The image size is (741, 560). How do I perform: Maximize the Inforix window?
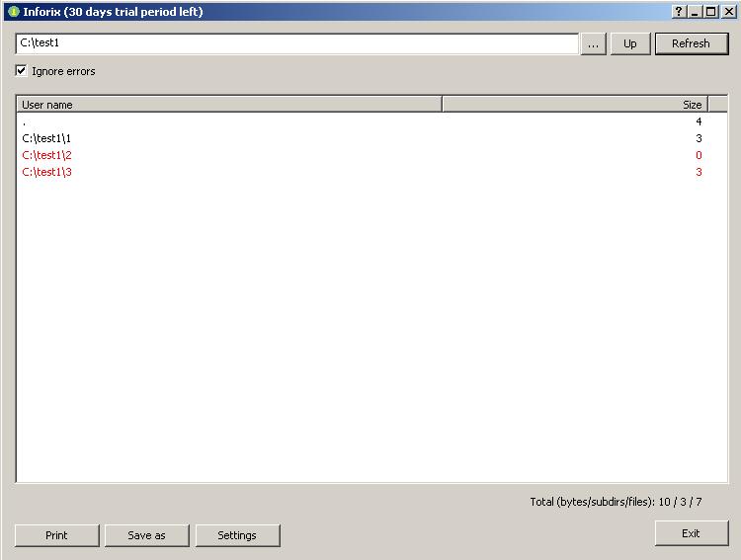pyautogui.click(x=710, y=12)
